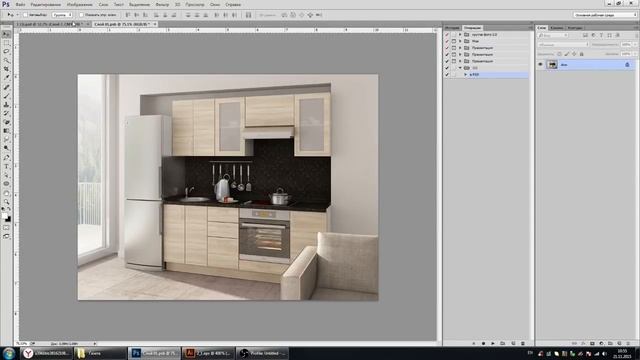Open the workspace switcher dropdown

[605, 15]
